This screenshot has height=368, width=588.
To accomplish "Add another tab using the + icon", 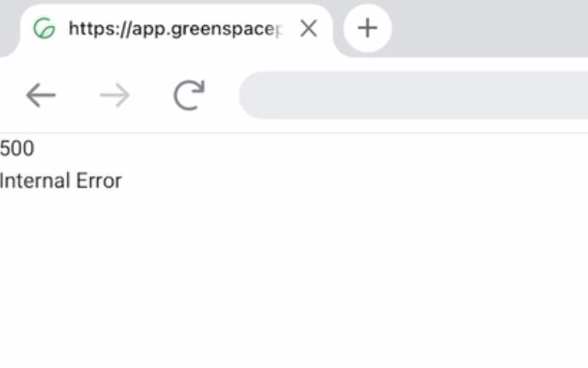I will point(367,29).
